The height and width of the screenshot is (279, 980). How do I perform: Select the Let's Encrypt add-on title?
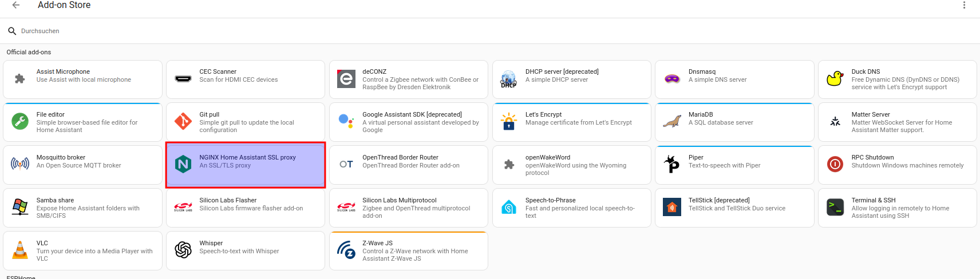pos(543,114)
